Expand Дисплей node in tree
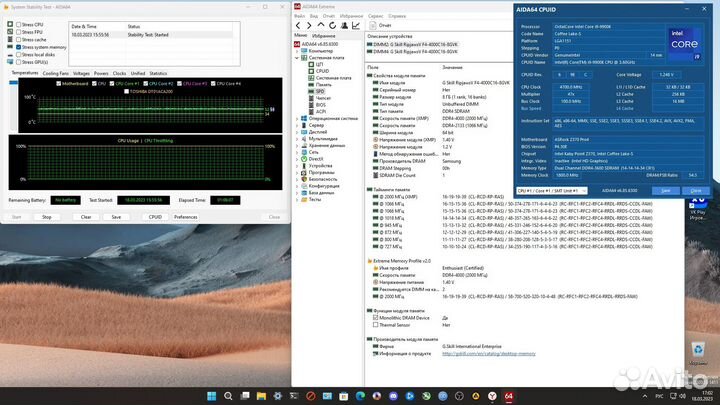This screenshot has height=405, width=720. pyautogui.click(x=297, y=132)
